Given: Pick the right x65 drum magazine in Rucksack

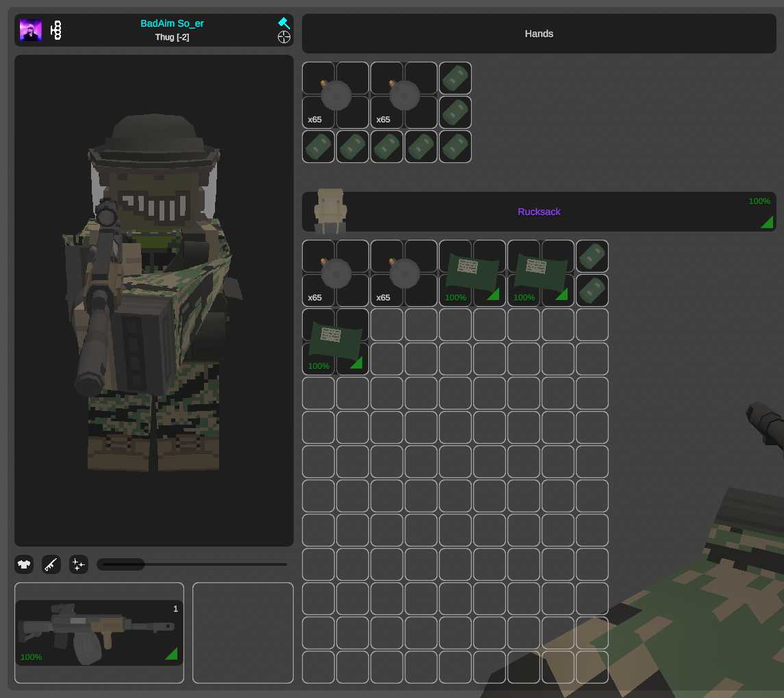Looking at the screenshot, I should [x=404, y=273].
